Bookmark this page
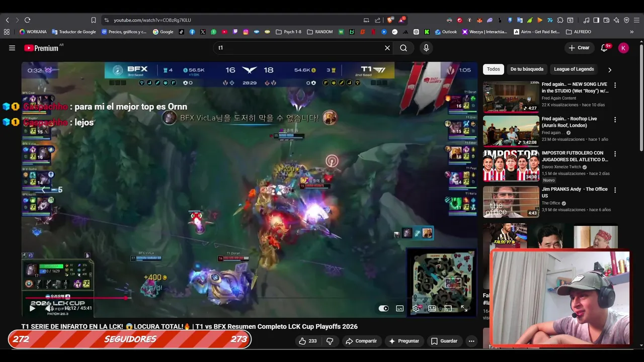Image resolution: width=644 pixels, height=362 pixels. pyautogui.click(x=94, y=20)
